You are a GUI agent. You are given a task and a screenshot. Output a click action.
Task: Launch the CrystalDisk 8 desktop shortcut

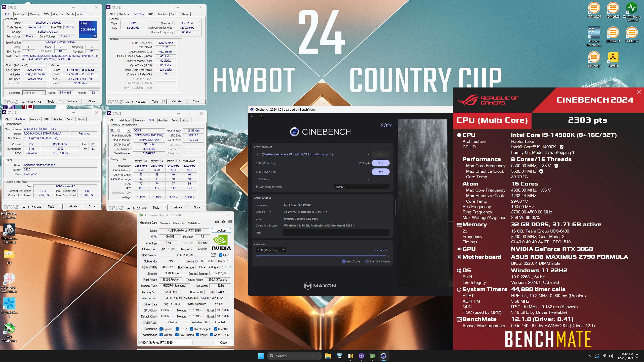pos(9,308)
